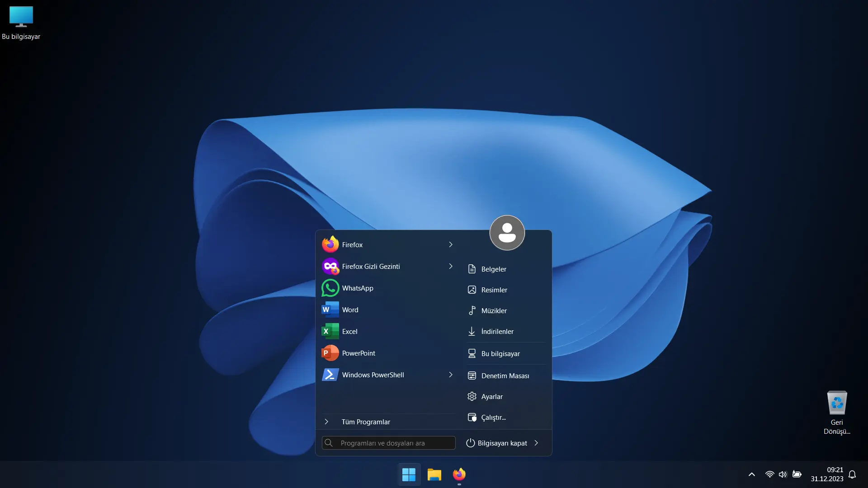
Task: Expand the Firefox Gizli Gezinti submenu arrow
Action: (x=451, y=266)
